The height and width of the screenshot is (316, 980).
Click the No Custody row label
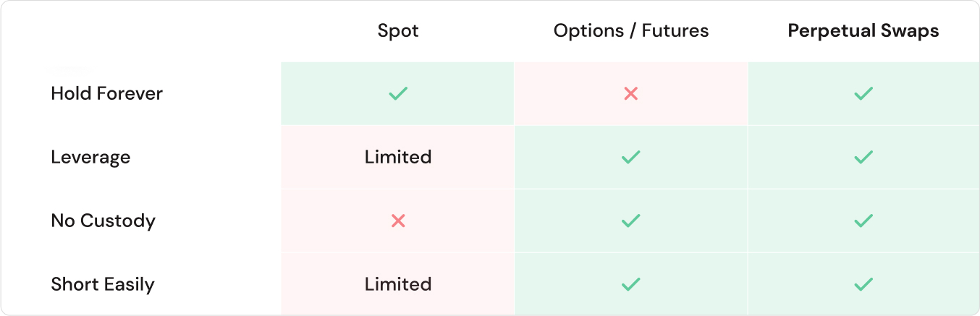pos(103,221)
